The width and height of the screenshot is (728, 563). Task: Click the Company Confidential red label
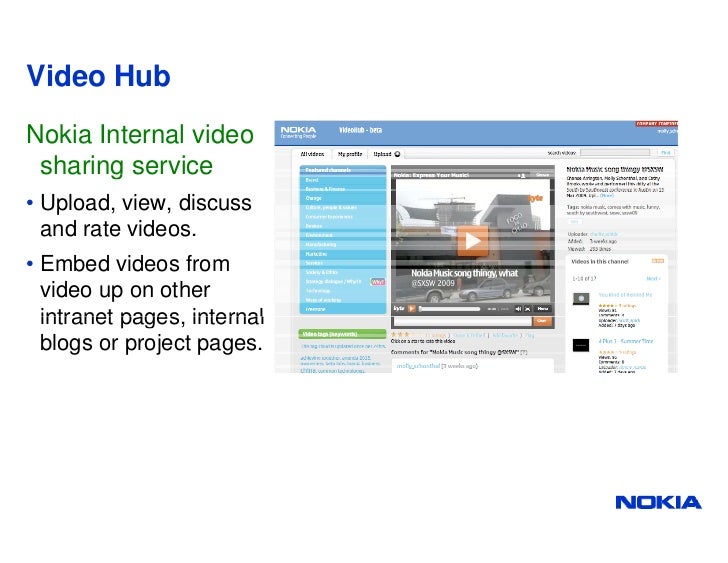point(656,124)
